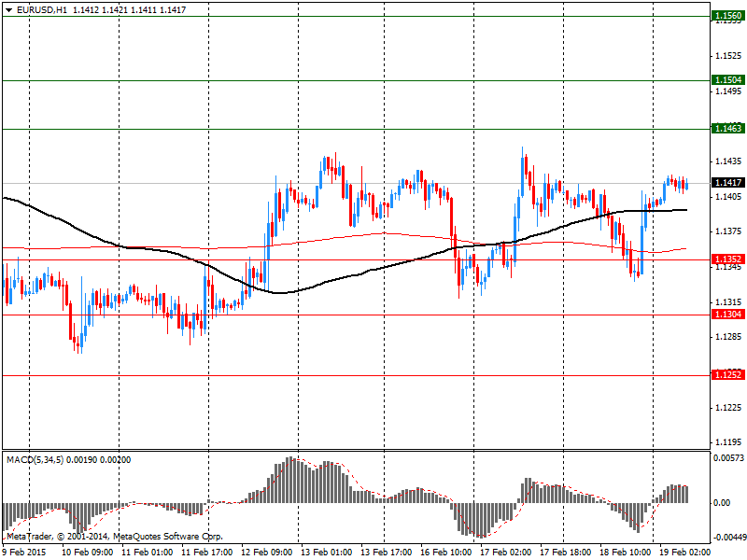The width and height of the screenshot is (747, 560).
Task: Click the 1.1252 red price level label
Action: click(728, 375)
